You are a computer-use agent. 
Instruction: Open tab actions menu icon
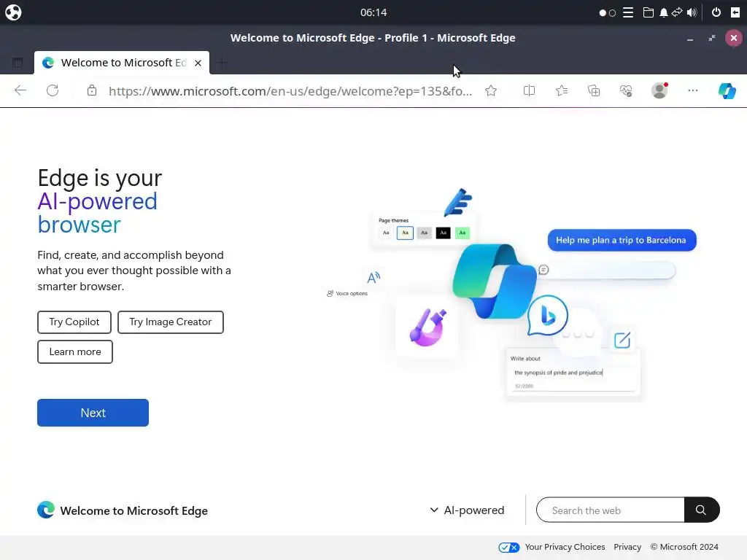point(18,63)
